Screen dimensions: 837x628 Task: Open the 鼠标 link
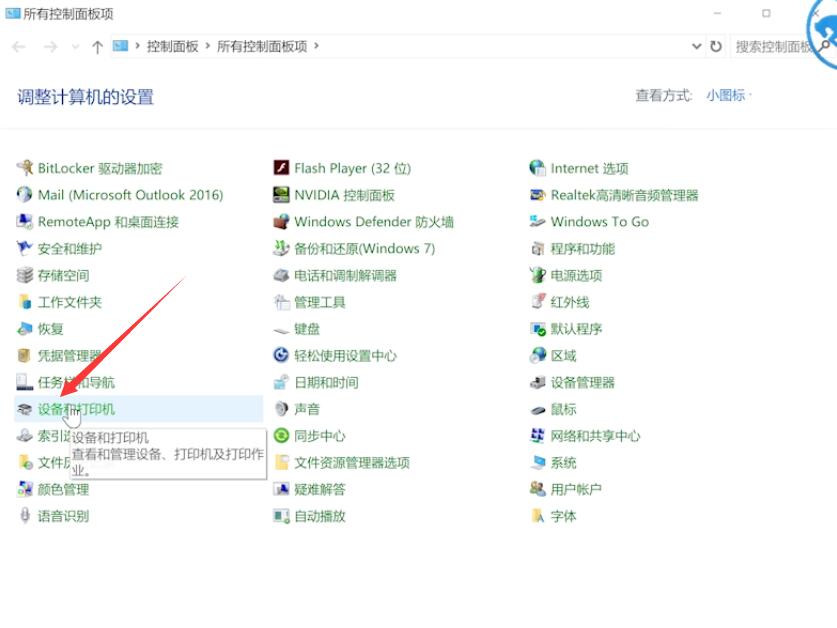pyautogui.click(x=563, y=409)
